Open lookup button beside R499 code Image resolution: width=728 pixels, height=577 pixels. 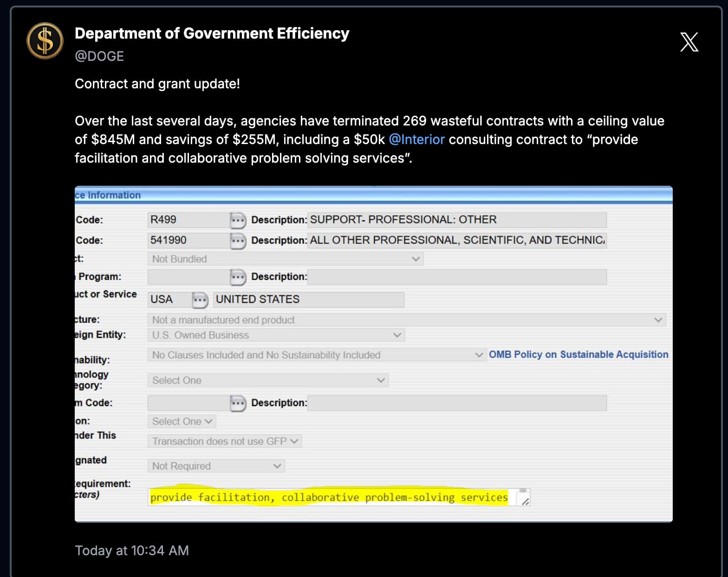point(238,220)
